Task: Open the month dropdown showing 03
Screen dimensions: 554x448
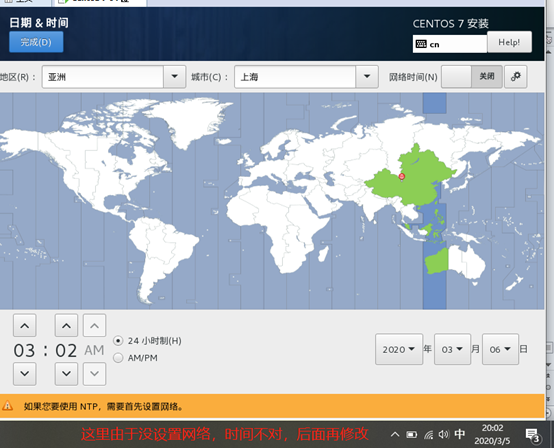Action: (452, 349)
